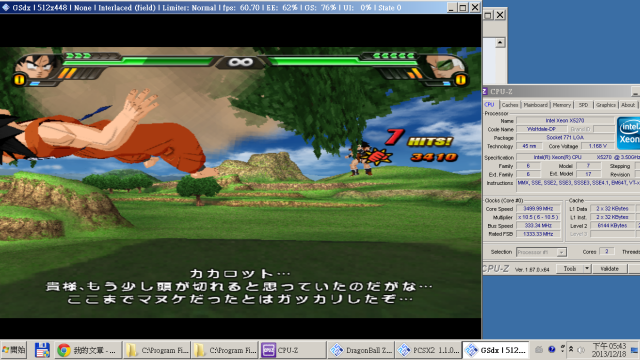Viewport: 640px width, 360px height.
Task: Click the floppy disk save icon on taskbar
Action: [x=42, y=350]
